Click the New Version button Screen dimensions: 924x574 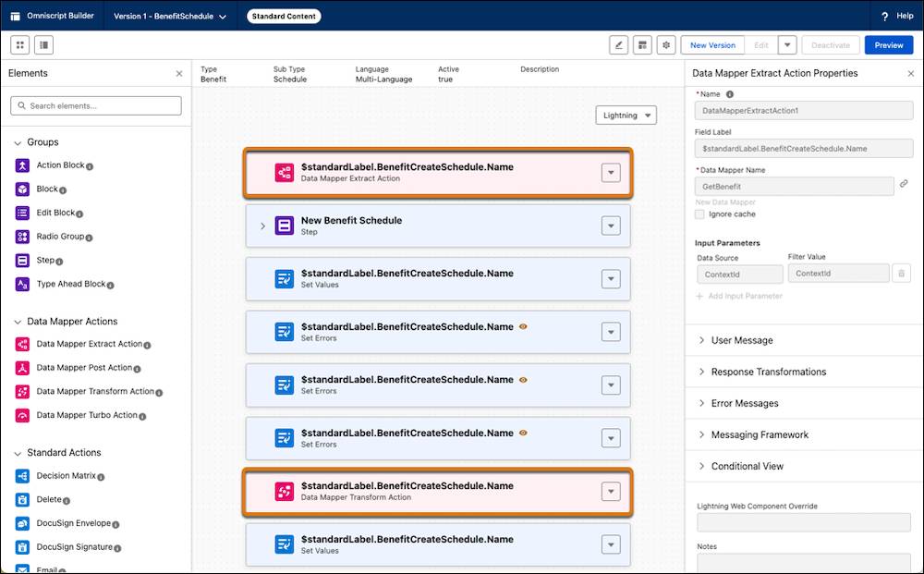point(712,44)
